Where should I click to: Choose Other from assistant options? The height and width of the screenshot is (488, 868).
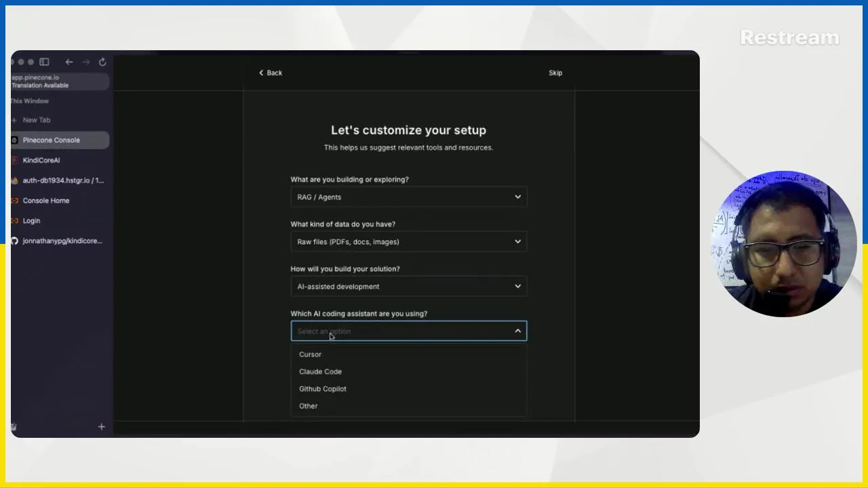(409, 406)
